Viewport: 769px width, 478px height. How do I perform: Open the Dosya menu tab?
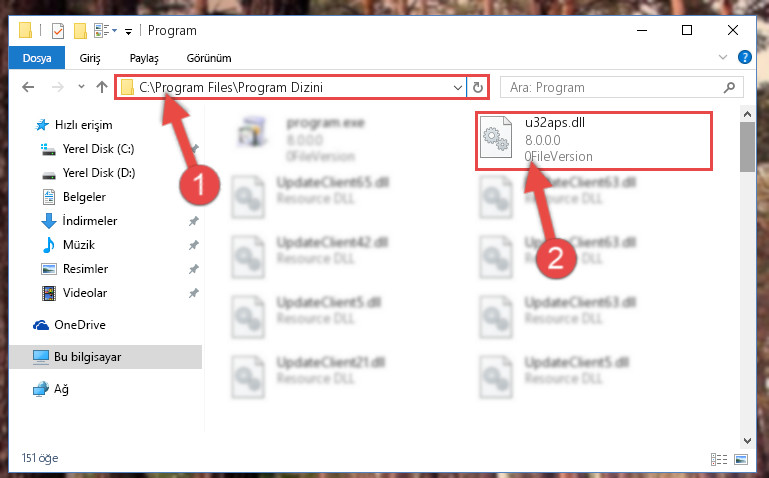(37, 58)
